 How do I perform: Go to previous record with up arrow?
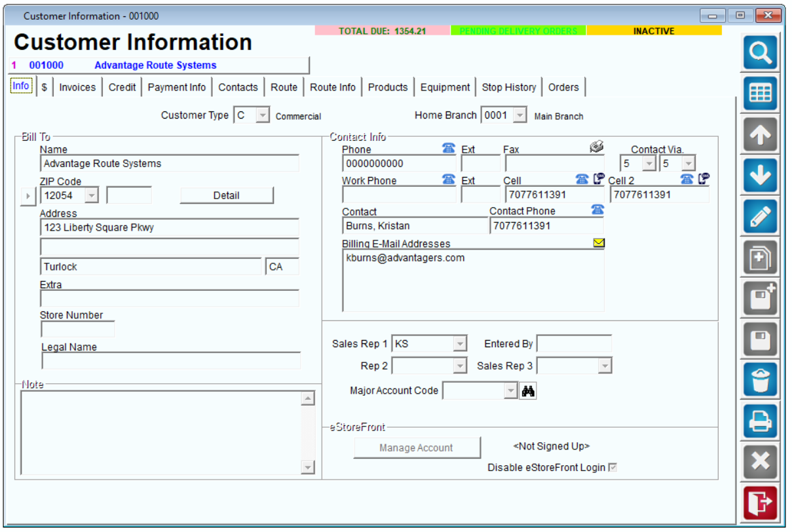click(x=760, y=135)
